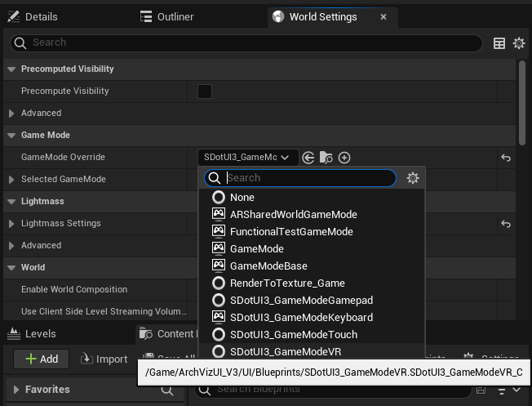532x406 pixels.
Task: Open the Content Browser tab
Action: coord(168,334)
